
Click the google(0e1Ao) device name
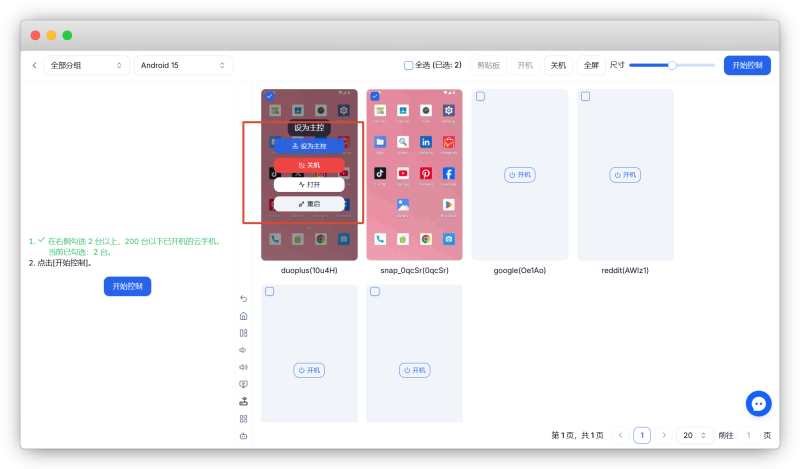click(520, 270)
